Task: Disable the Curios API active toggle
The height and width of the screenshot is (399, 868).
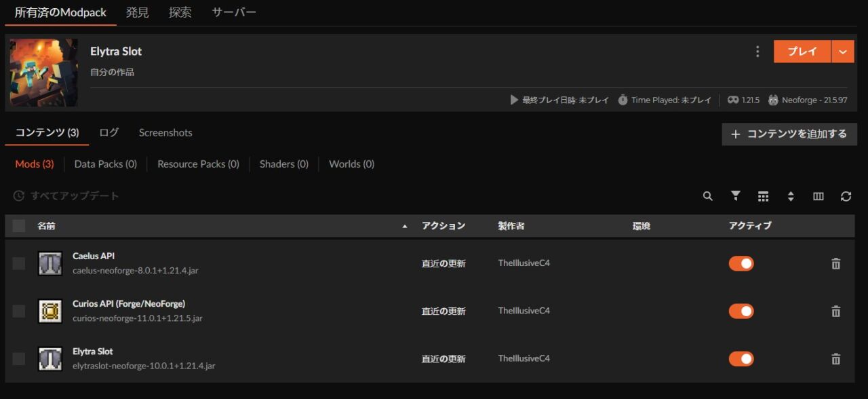Action: click(x=741, y=311)
